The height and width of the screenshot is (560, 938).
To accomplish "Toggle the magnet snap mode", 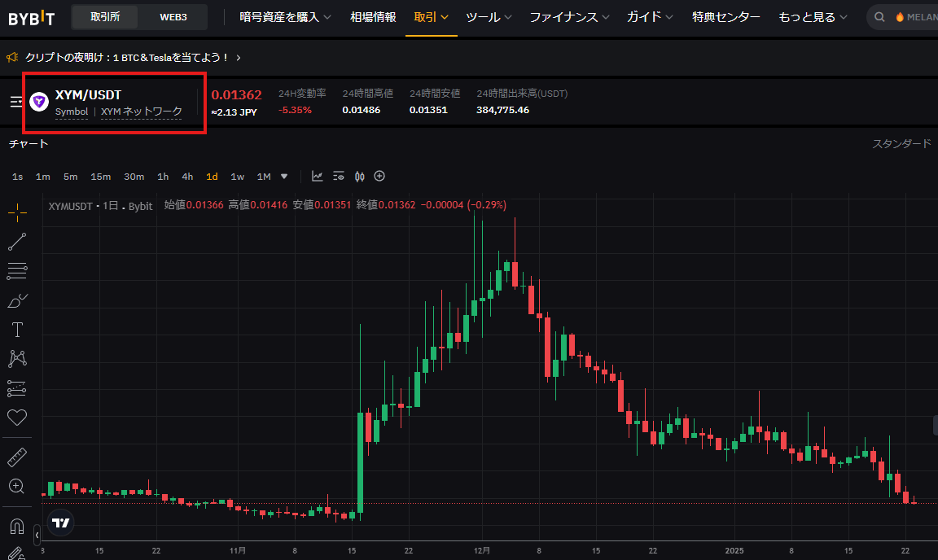I will 17,527.
